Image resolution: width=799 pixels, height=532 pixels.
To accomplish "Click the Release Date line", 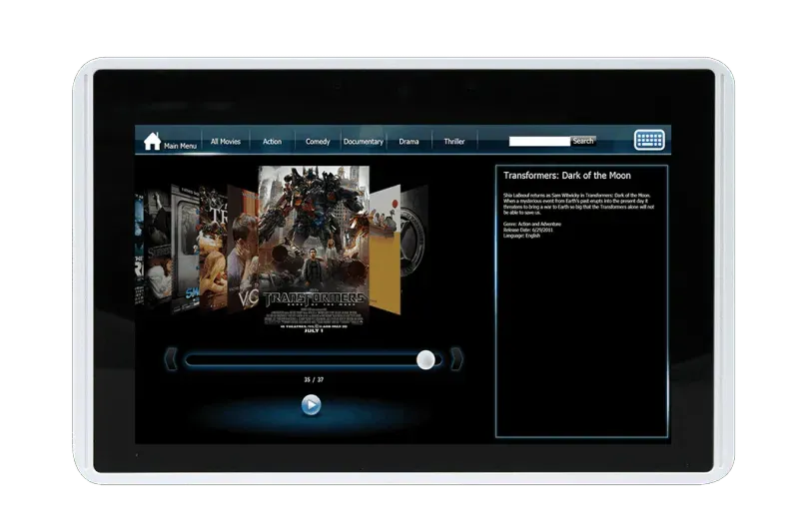I will (528, 231).
